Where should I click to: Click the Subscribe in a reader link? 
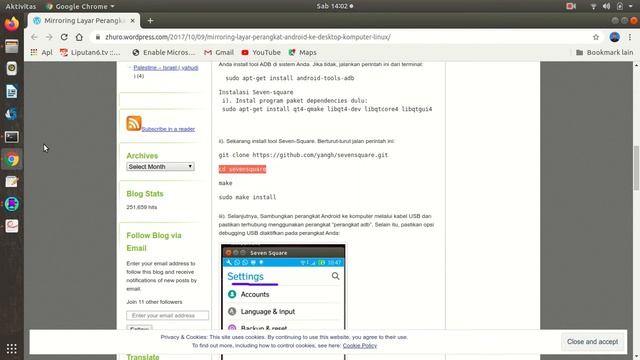(168, 129)
